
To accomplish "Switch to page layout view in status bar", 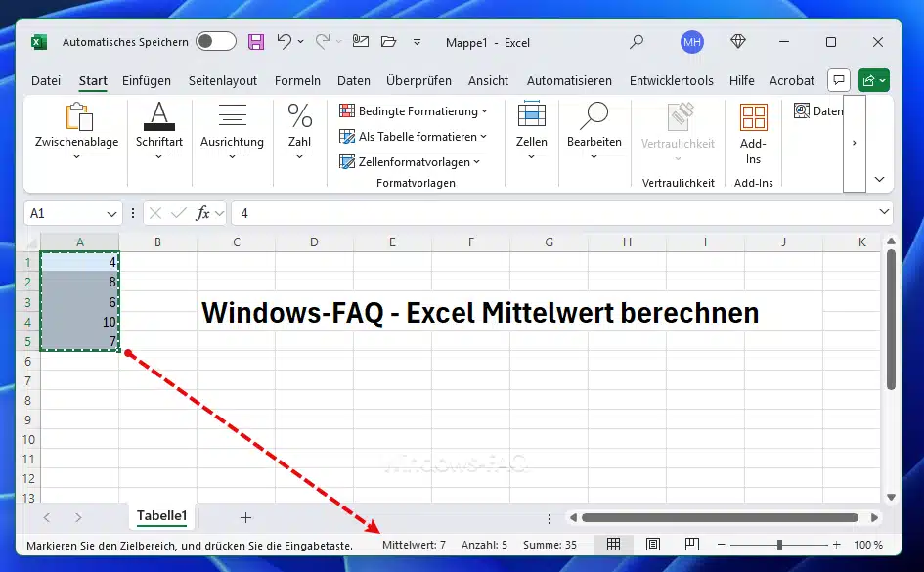I will [x=653, y=545].
